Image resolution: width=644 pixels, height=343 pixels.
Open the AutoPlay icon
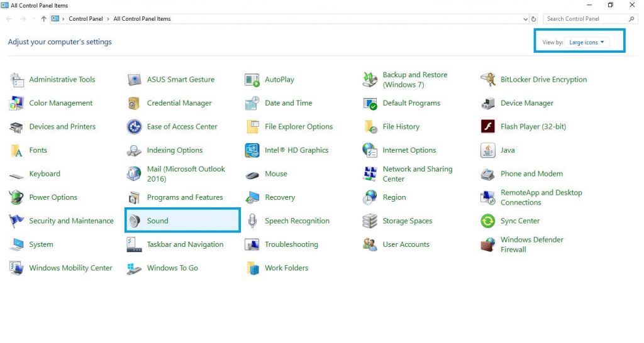pos(252,80)
